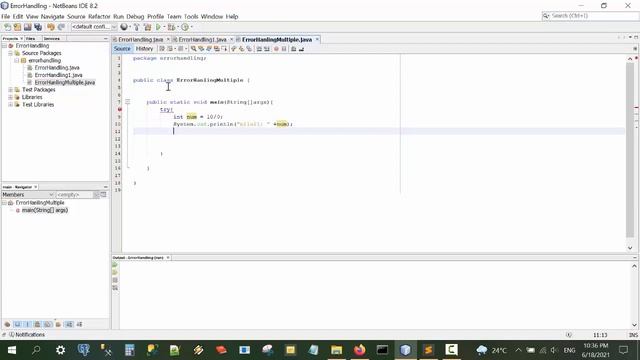Close the ErrorHandlingMultiple.java tab

pos(317,40)
